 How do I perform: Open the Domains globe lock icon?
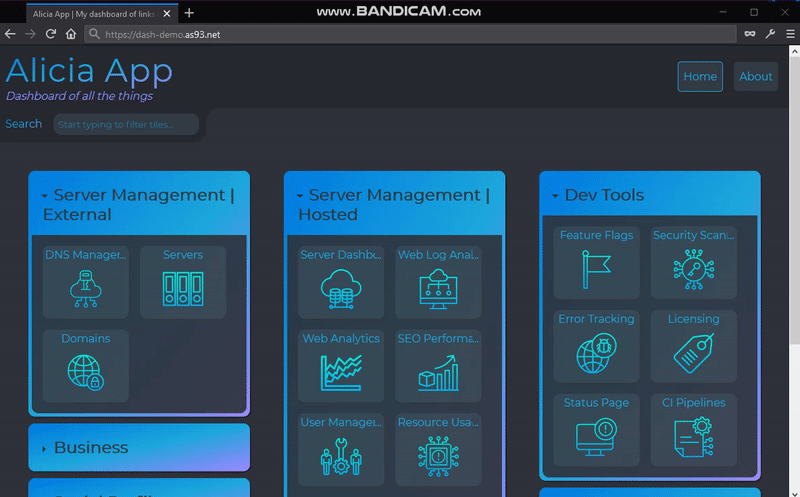[x=85, y=372]
